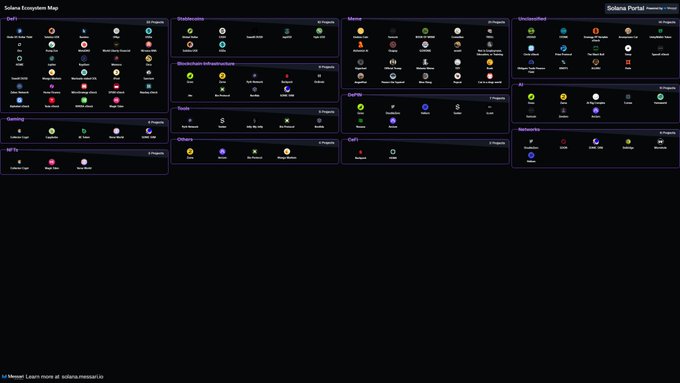Click the World Liberty Financial icon
Screen dimensions: 680x383
(116, 45)
